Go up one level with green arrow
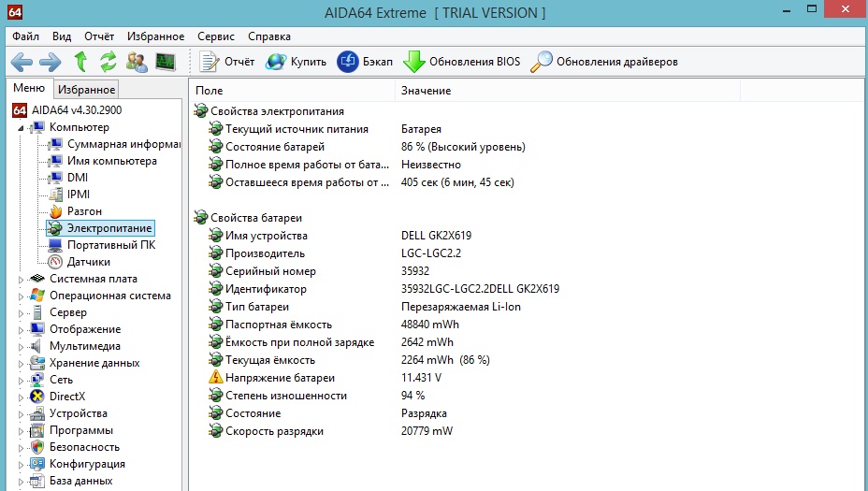The width and height of the screenshot is (868, 491). [80, 61]
